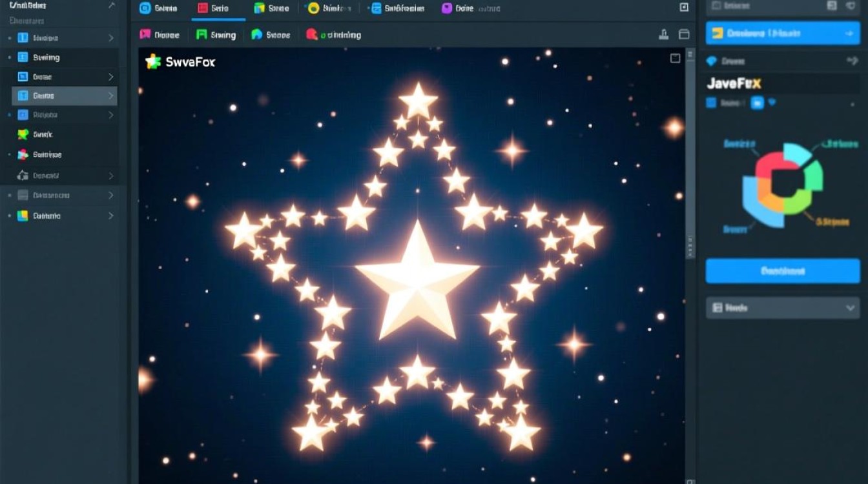Image resolution: width=868 pixels, height=484 pixels.
Task: Select the orange circle icon in the top bar
Action: point(312,8)
